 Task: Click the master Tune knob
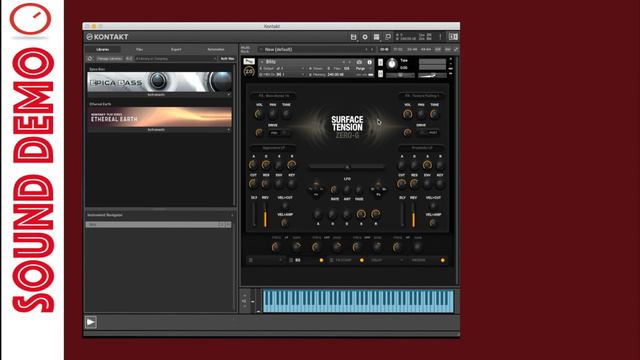click(x=392, y=64)
